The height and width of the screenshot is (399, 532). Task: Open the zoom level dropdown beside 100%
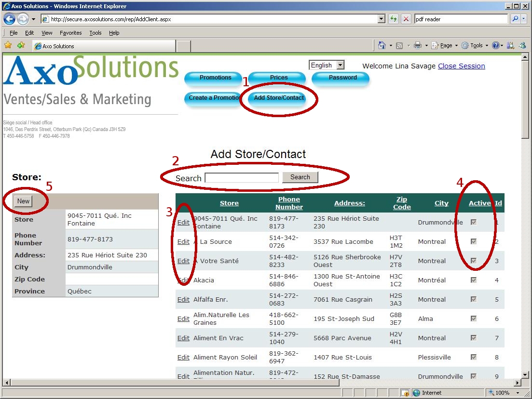(518, 393)
